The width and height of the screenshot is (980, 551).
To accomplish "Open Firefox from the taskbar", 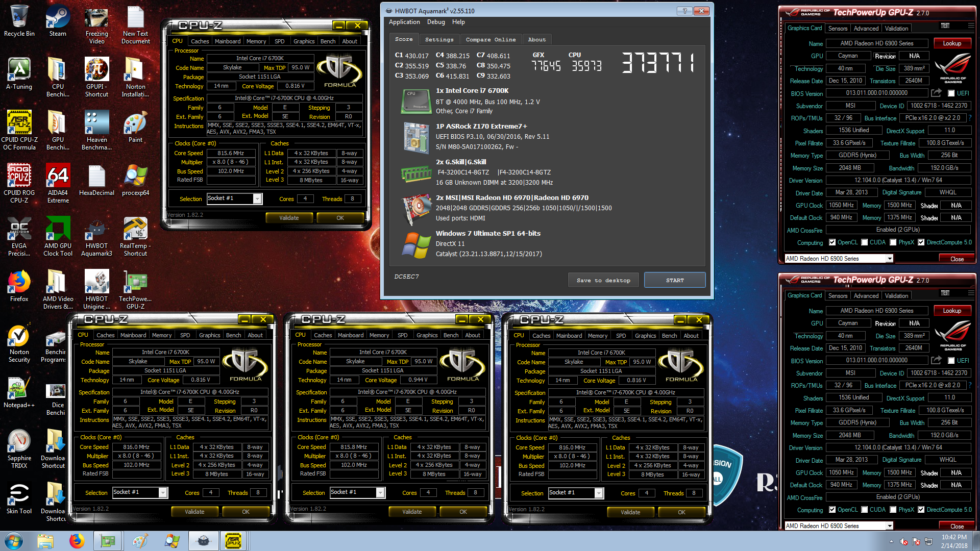I will (77, 541).
